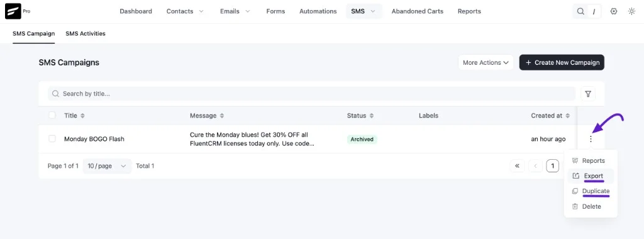Click the slash shortcut key icon
This screenshot has height=239, width=644.
[x=594, y=12]
